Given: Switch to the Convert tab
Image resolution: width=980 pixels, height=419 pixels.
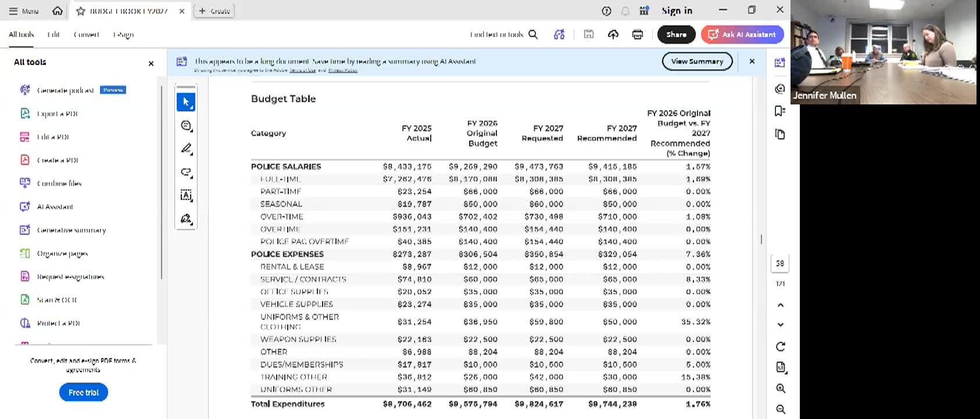Looking at the screenshot, I should 86,34.
